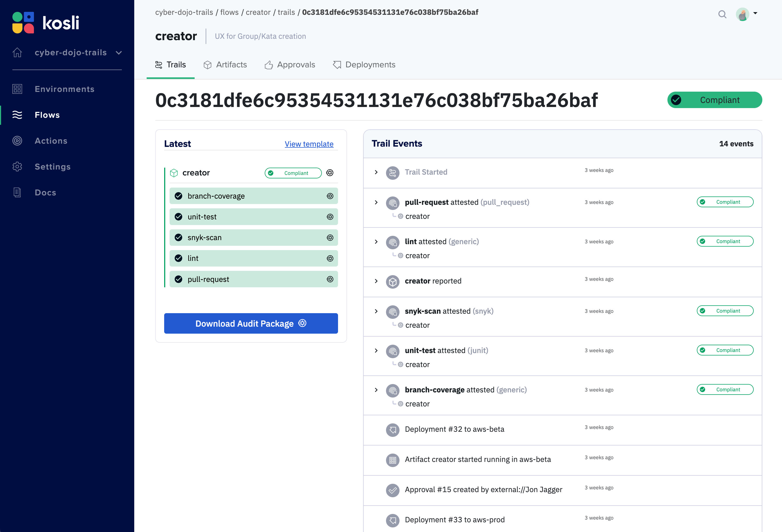Click the Trails flow icon in sidebar
The height and width of the screenshot is (532, 782).
coord(17,115)
